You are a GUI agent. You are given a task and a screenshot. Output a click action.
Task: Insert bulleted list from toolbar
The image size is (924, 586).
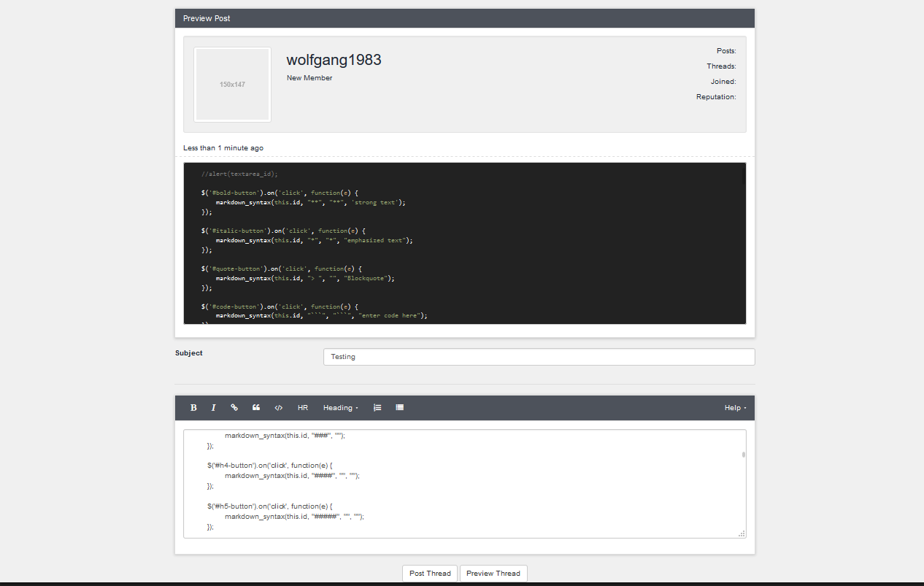[x=400, y=408]
